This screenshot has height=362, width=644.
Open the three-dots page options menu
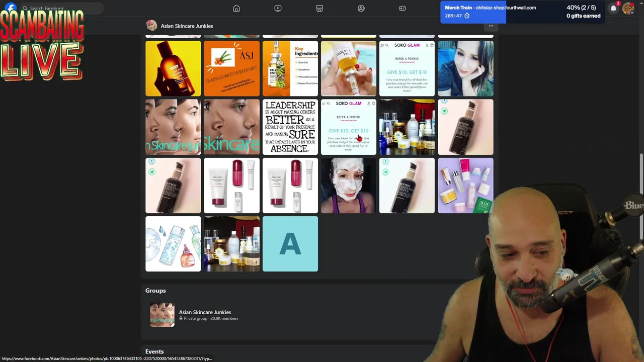click(x=491, y=26)
